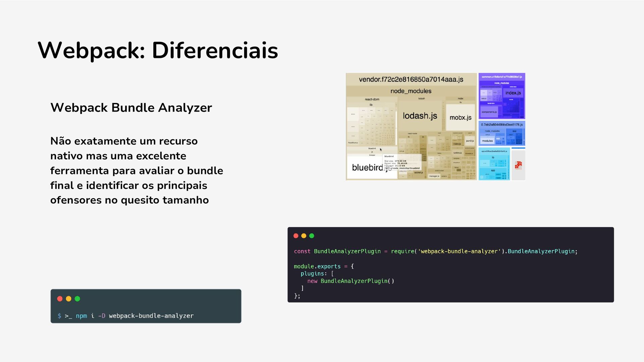Click the app chunk header in the cyan block

tap(494, 152)
